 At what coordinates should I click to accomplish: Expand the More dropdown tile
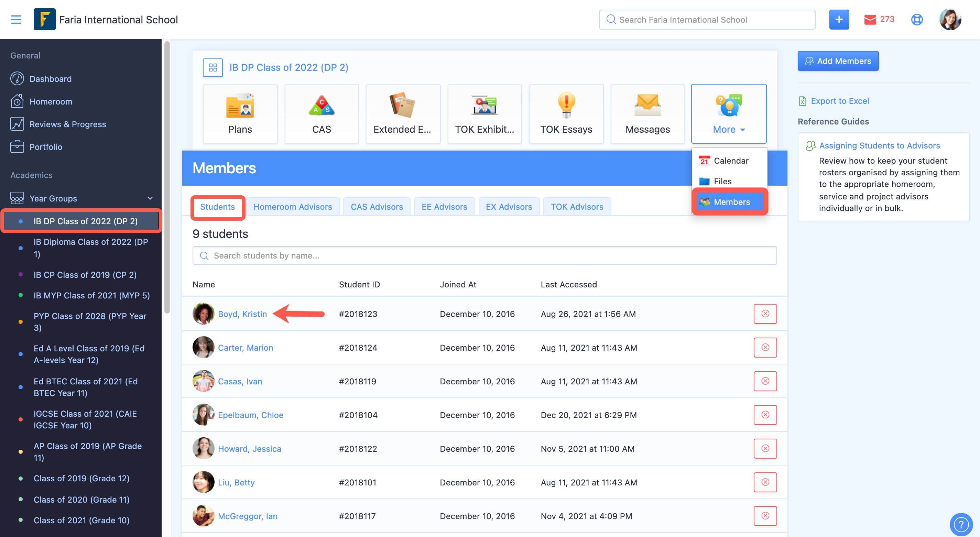(x=729, y=114)
